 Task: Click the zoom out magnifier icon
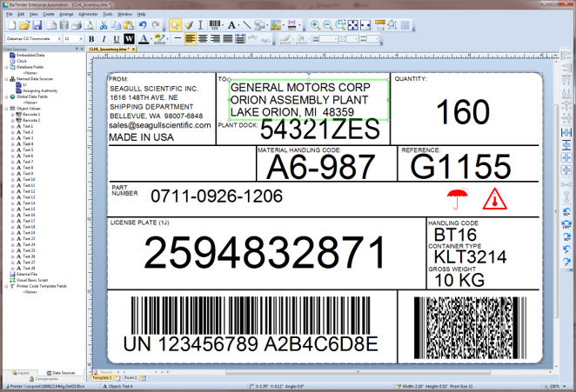pyautogui.click(x=328, y=25)
